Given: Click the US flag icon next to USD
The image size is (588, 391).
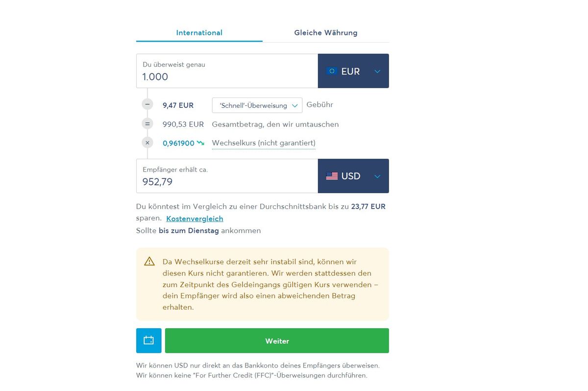Looking at the screenshot, I should [x=332, y=176].
